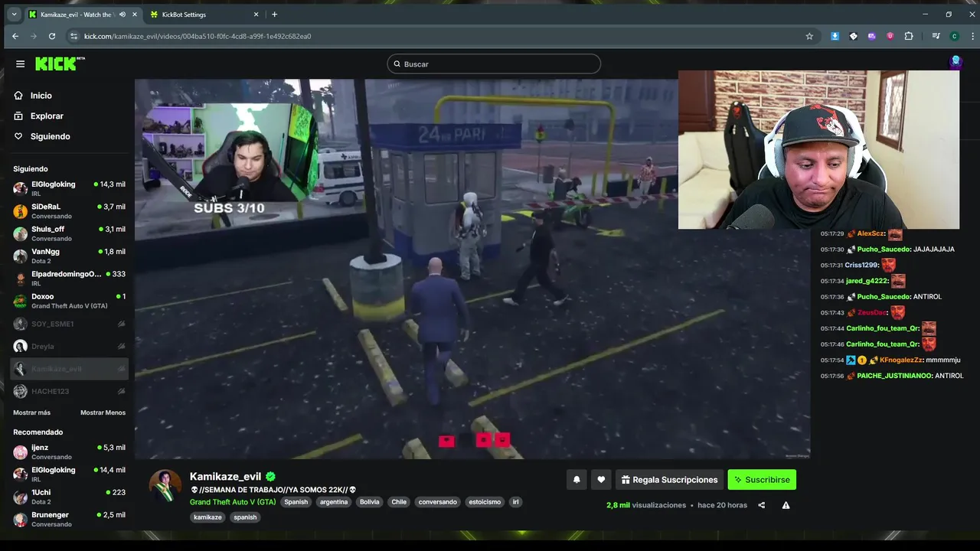Open browser extensions puzzle icon
Screen dimensions: 980x551
pyautogui.click(x=909, y=36)
